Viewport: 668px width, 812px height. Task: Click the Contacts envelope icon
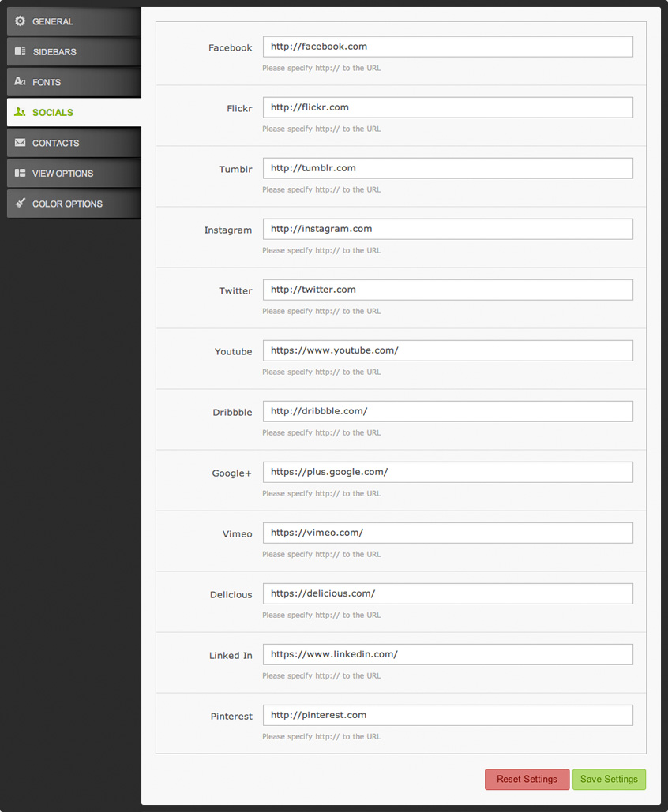[x=21, y=143]
